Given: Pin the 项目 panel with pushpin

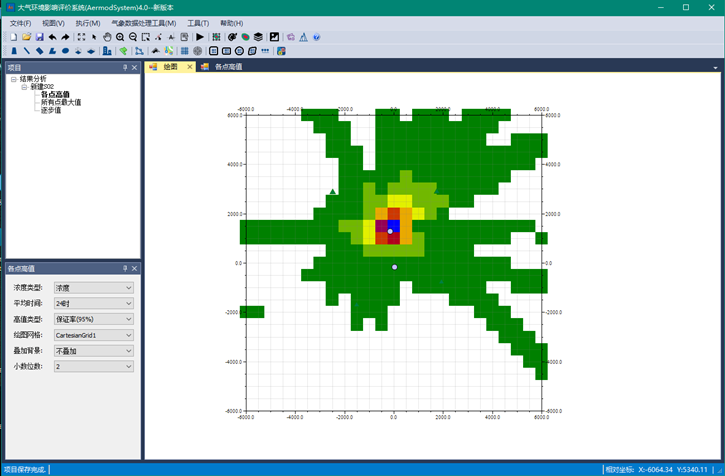Looking at the screenshot, I should click(125, 68).
